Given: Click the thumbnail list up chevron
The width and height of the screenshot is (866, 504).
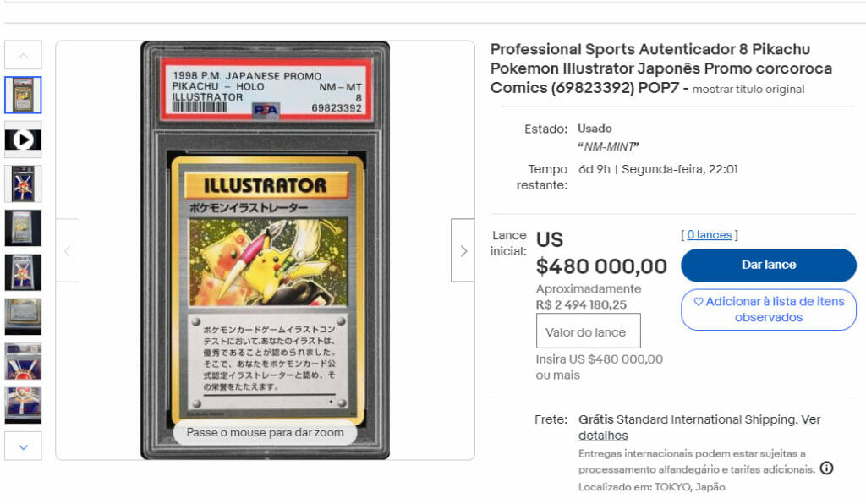Looking at the screenshot, I should pyautogui.click(x=23, y=55).
